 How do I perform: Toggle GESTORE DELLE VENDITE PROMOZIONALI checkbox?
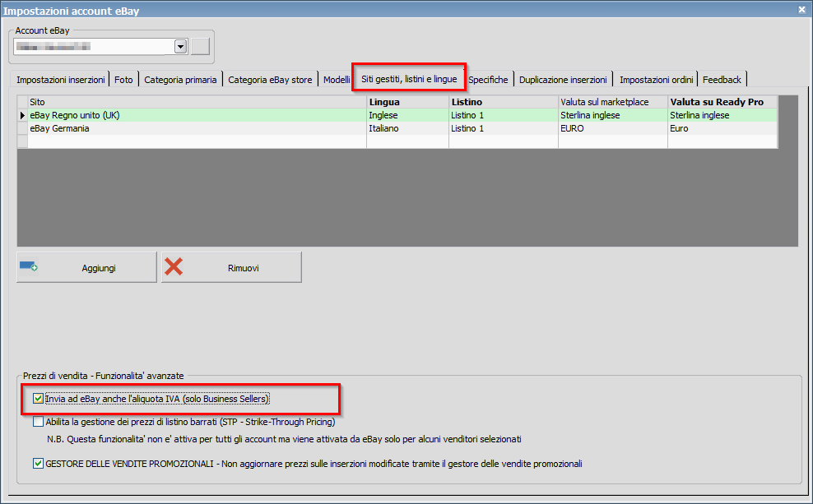[38, 463]
